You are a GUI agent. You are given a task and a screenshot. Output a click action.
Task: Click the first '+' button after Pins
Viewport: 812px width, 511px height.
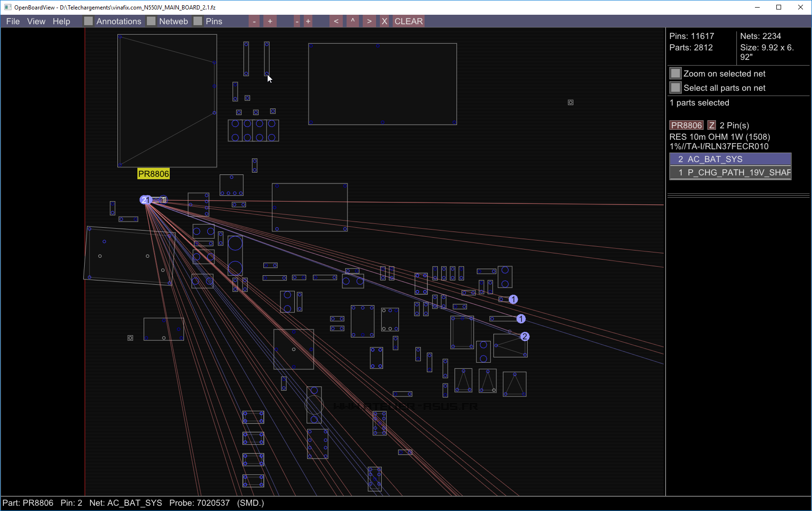(270, 21)
